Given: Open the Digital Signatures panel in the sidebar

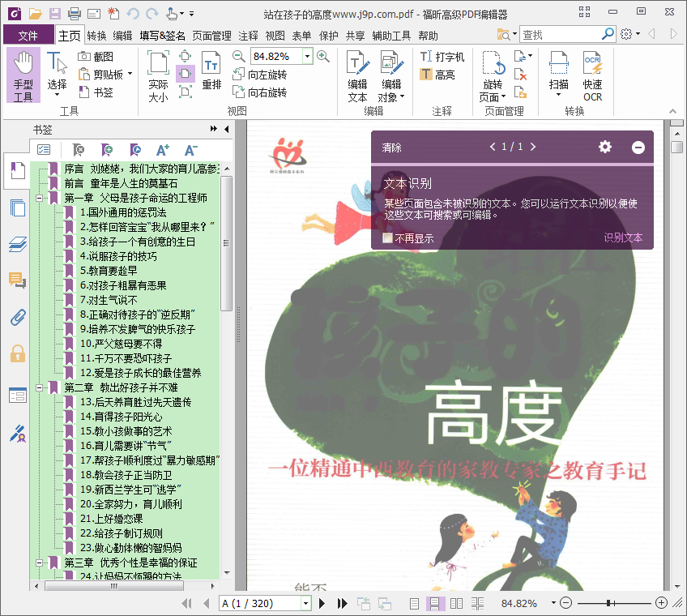Looking at the screenshot, I should click(x=18, y=434).
